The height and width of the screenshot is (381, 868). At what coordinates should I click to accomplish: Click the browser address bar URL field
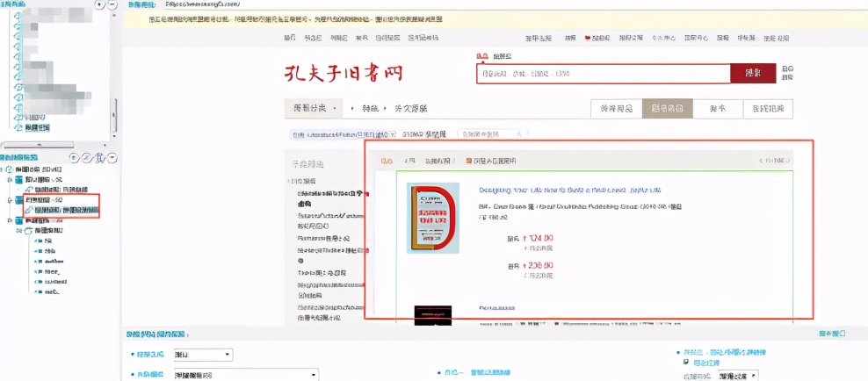click(x=515, y=4)
